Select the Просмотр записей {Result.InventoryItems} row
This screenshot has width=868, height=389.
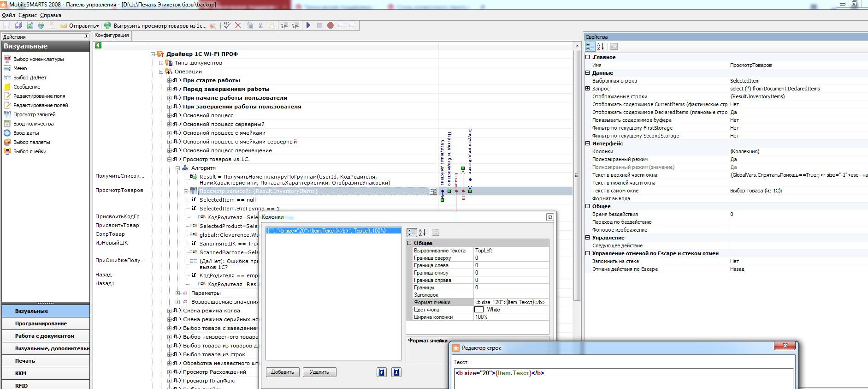click(x=313, y=191)
